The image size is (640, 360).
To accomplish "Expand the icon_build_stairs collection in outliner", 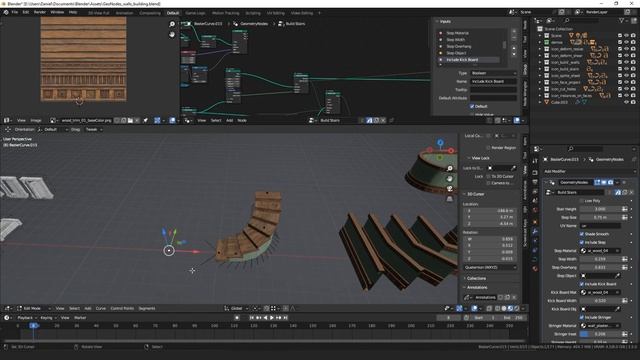I will pyautogui.click(x=540, y=69).
